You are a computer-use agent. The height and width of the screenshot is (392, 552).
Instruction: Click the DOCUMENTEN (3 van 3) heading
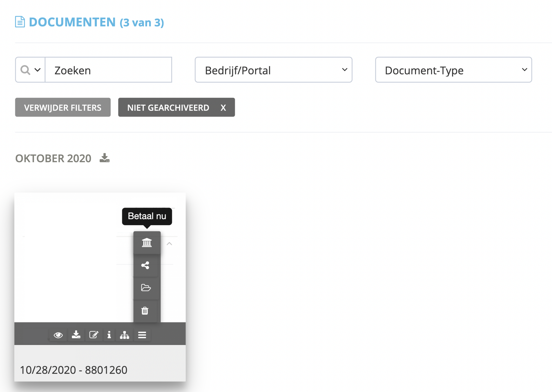click(x=97, y=22)
